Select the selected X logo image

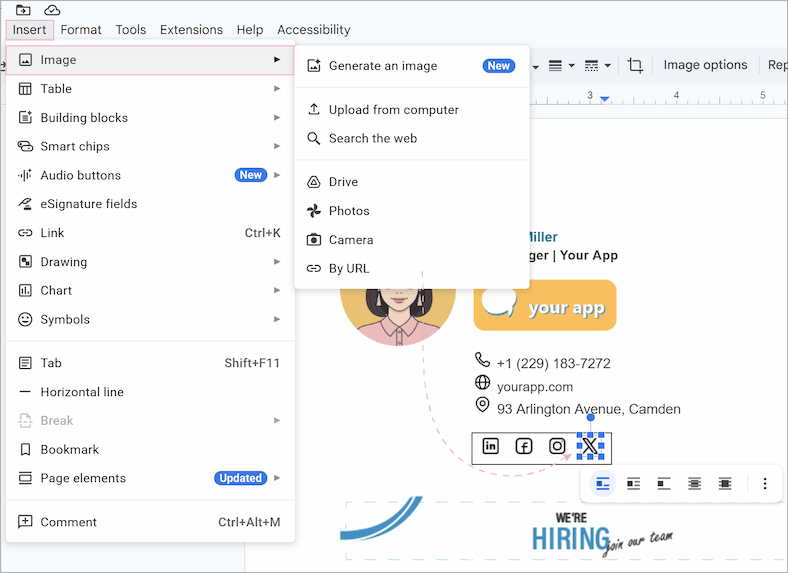pos(590,446)
